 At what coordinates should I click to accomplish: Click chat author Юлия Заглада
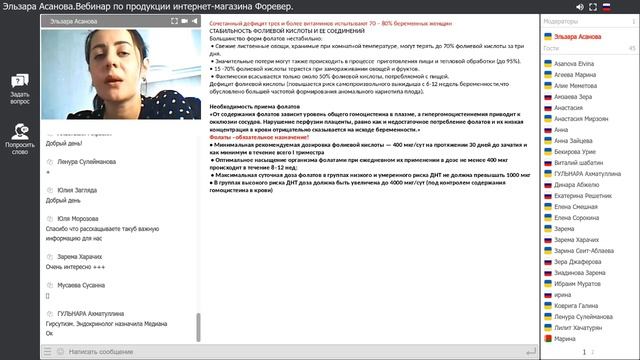[77, 190]
